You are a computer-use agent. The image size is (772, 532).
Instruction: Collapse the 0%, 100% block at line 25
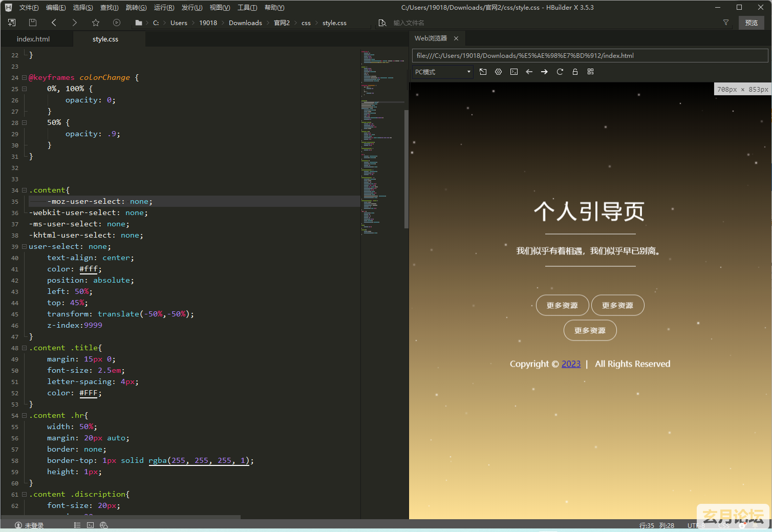click(x=24, y=89)
